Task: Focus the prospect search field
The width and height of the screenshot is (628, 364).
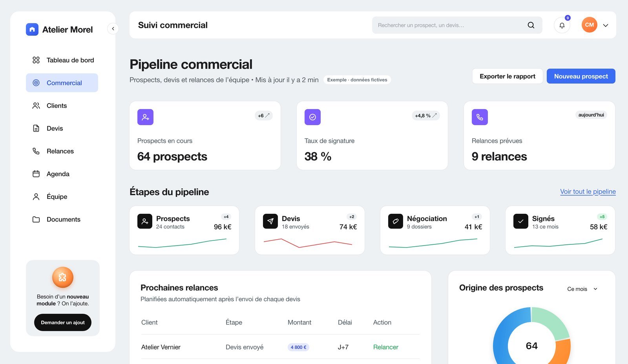Action: pos(457,25)
